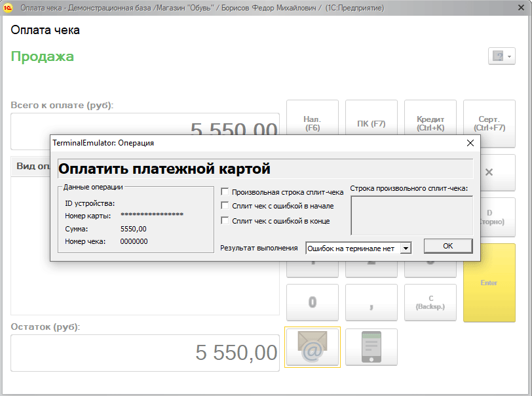Check Сплит чек с ошибкой в начале
This screenshot has height=396, width=532.
[225, 206]
